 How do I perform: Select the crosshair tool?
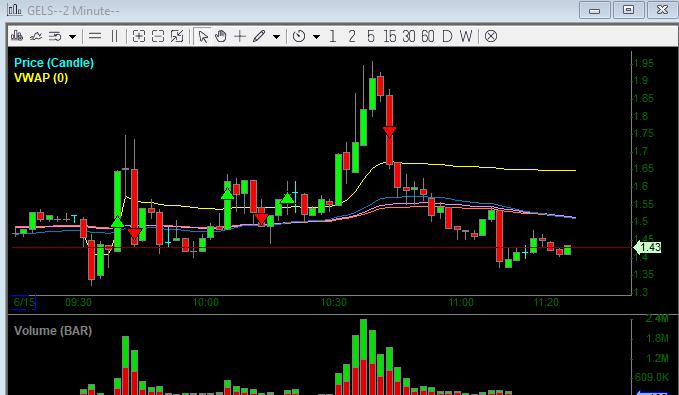tap(239, 36)
